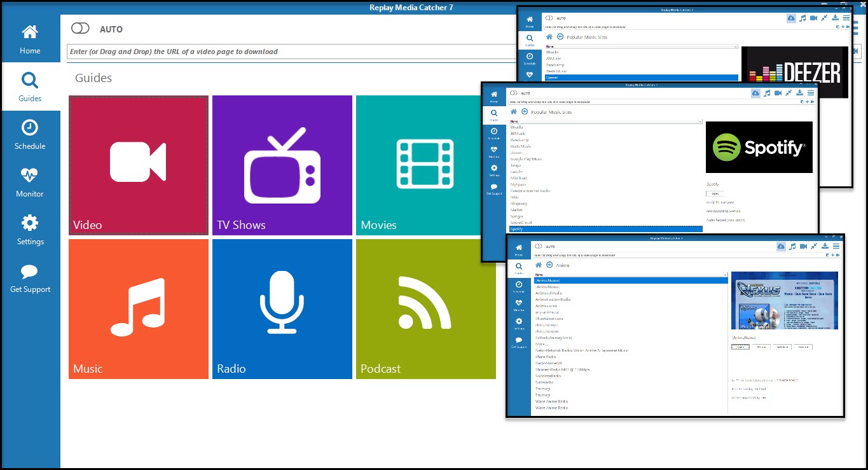The height and width of the screenshot is (470, 868).
Task: Select Bandcamp in the Deezer window list
Action: [x=555, y=65]
